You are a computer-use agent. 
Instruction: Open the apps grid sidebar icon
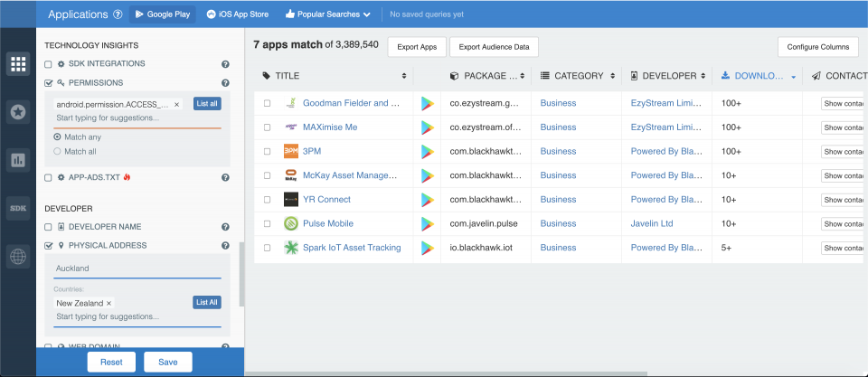coord(18,64)
